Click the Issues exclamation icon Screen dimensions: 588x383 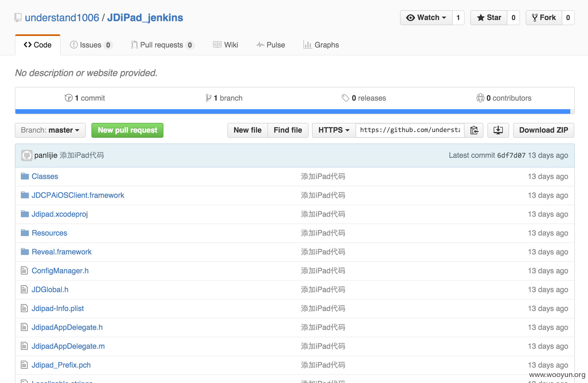pos(74,45)
